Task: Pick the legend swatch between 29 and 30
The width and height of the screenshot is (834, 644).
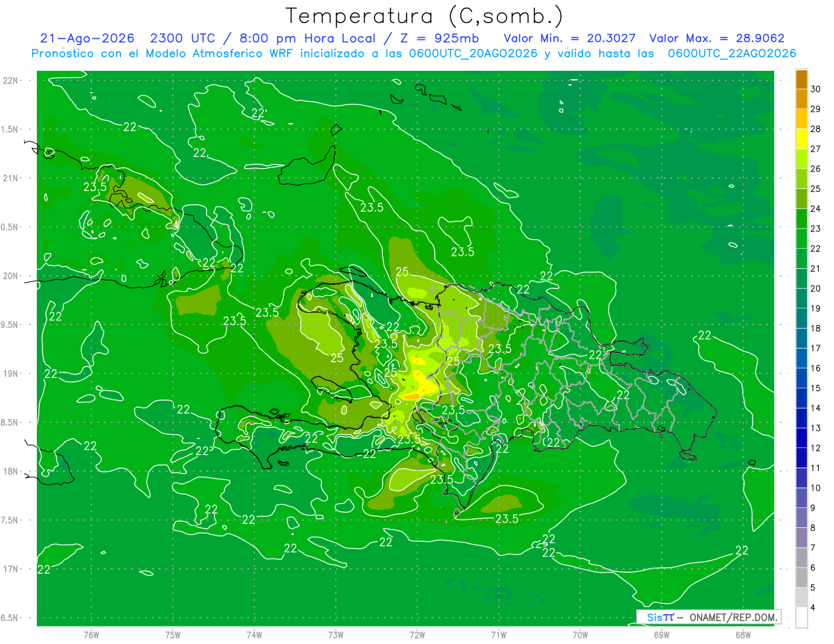Action: tap(801, 99)
